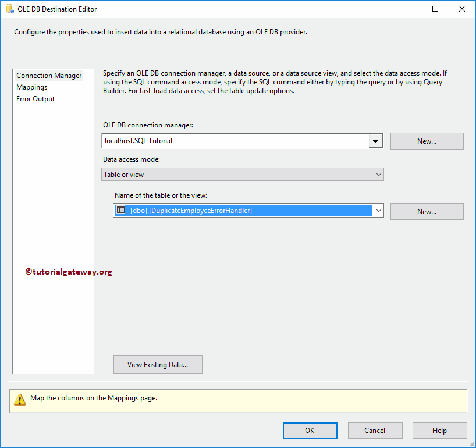The height and width of the screenshot is (448, 476).
Task: Click the OLE DB Destination Editor title bar icon
Action: click(8, 9)
